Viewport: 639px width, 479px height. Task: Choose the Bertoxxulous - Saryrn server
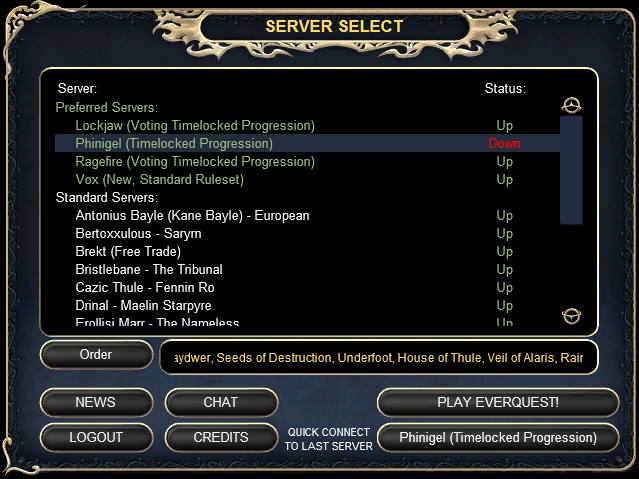pos(307,234)
